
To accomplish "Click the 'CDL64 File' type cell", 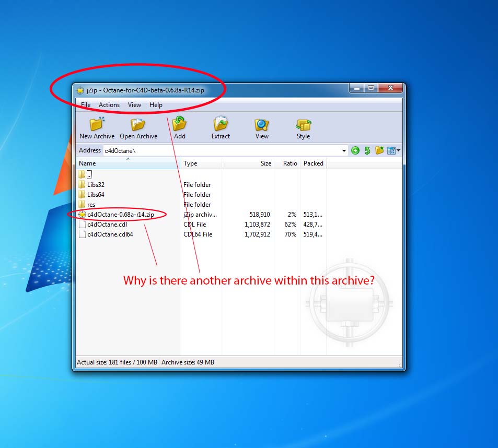I will [198, 234].
